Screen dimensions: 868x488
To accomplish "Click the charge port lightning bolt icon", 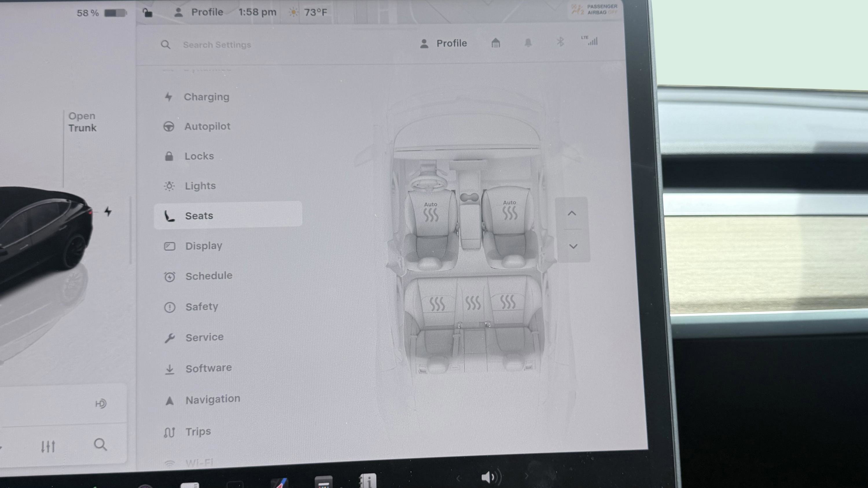I will point(108,211).
